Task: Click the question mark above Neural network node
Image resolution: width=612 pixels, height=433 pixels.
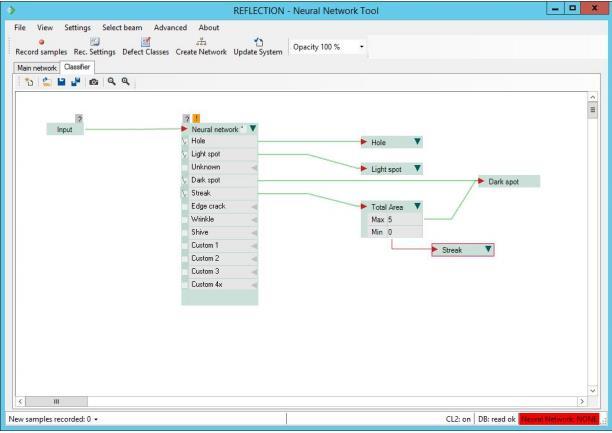Action: coord(186,118)
